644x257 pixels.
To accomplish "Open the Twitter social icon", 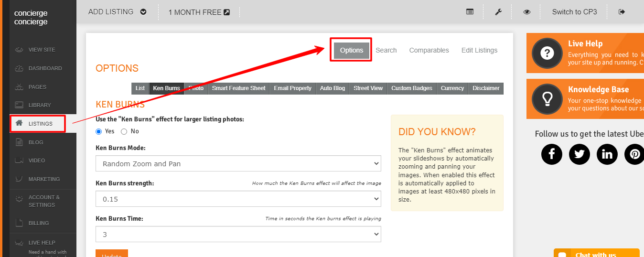I will click(x=580, y=154).
